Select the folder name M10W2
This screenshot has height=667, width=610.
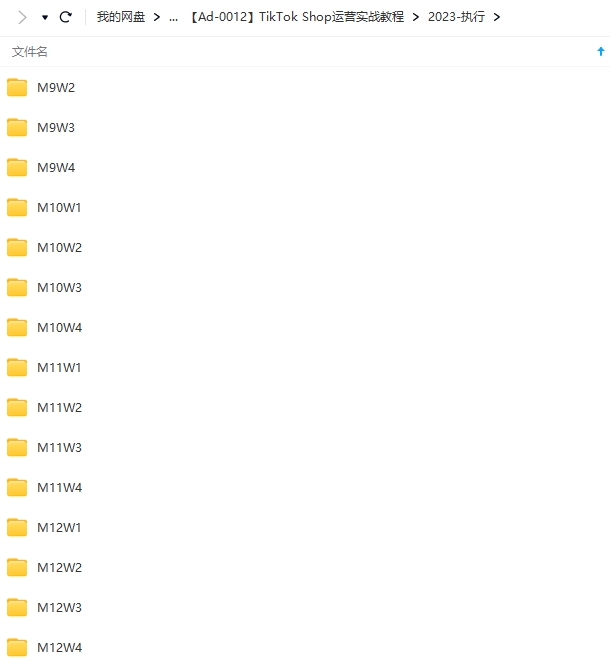pos(59,247)
